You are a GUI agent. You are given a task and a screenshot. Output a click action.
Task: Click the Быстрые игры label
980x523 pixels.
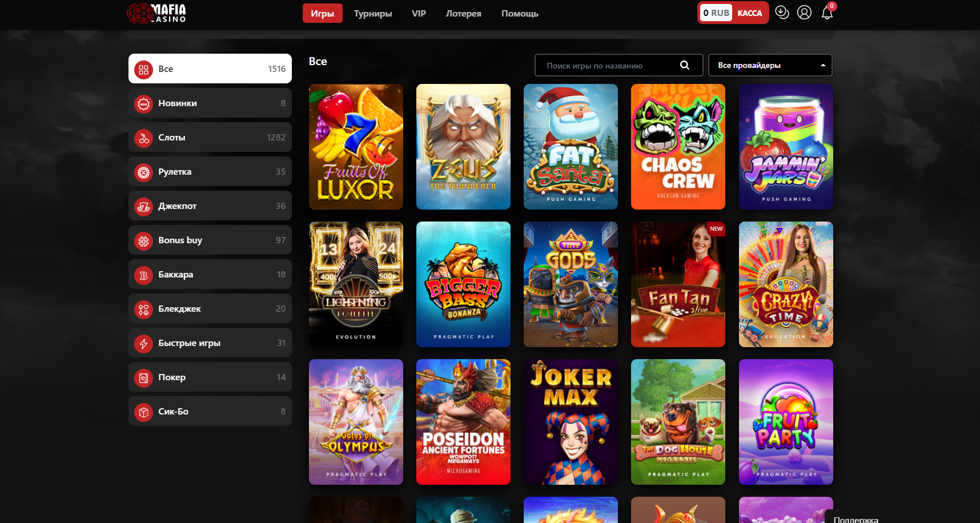tap(190, 343)
